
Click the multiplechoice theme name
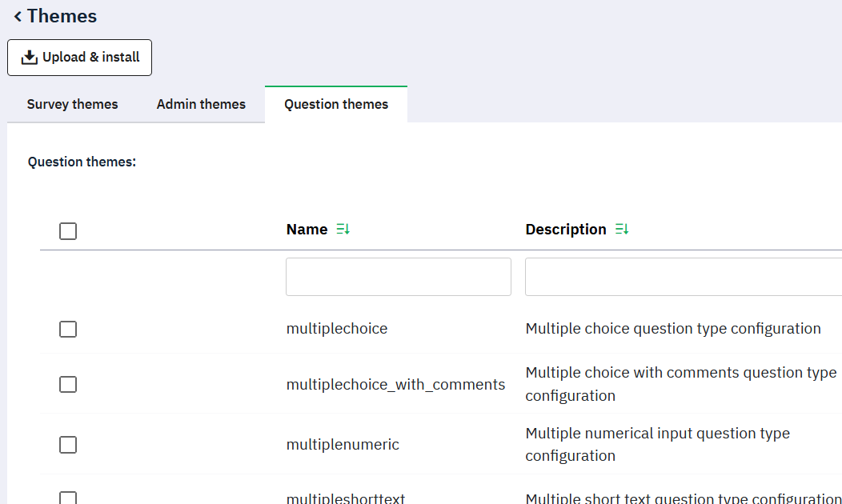(x=336, y=329)
